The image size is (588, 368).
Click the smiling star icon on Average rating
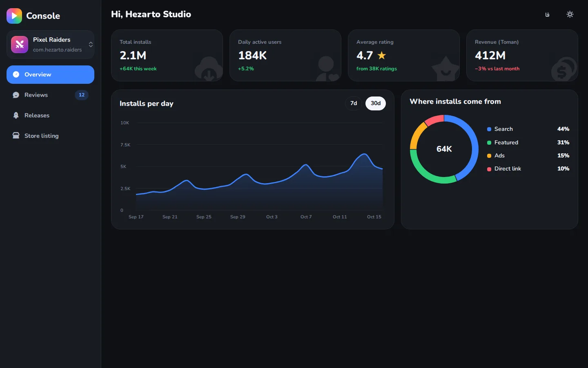point(445,69)
